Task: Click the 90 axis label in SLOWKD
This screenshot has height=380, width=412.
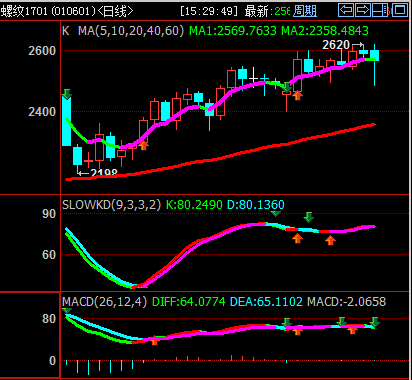Action: (x=49, y=214)
